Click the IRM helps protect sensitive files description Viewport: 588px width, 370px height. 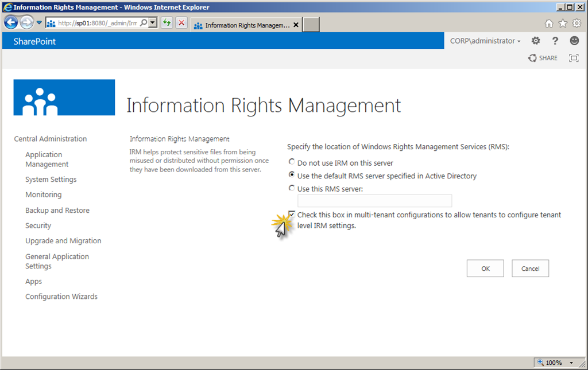(199, 161)
